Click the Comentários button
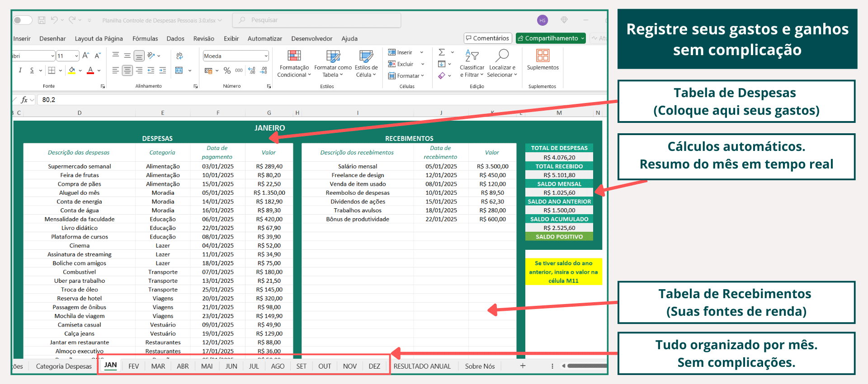This screenshot has height=384, width=868. coord(487,38)
